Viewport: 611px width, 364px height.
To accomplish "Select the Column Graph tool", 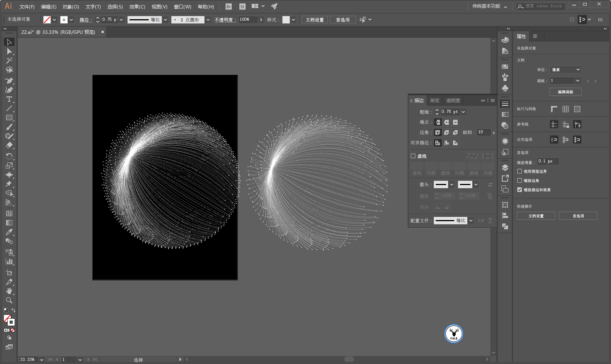I will [9, 261].
